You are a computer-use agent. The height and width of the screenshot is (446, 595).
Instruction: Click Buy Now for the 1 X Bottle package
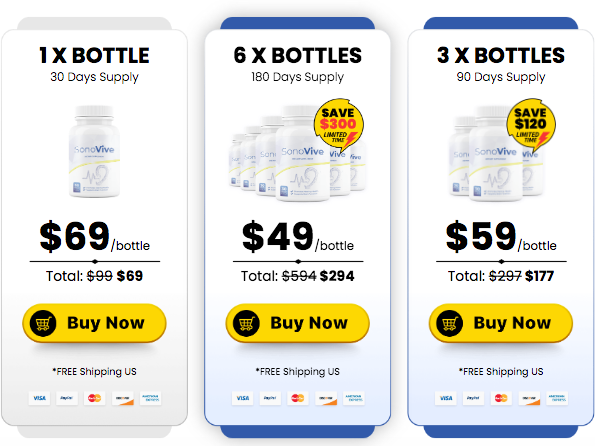tap(94, 323)
